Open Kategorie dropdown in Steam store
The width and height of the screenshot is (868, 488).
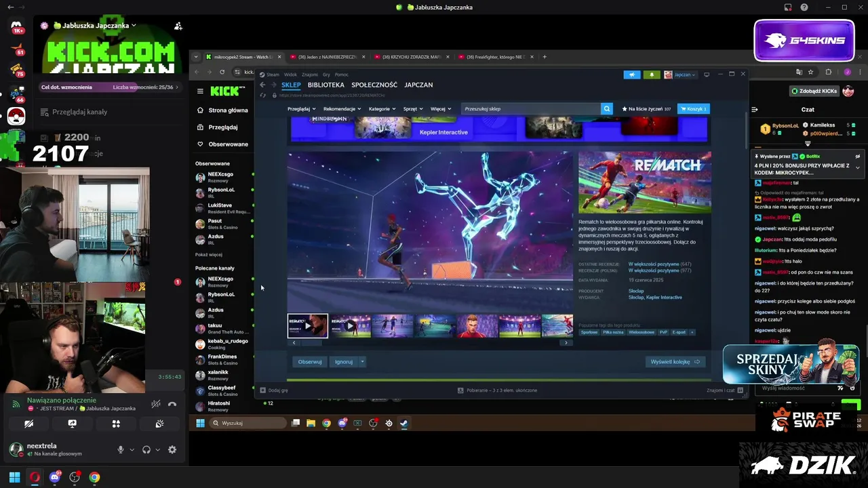tap(382, 108)
